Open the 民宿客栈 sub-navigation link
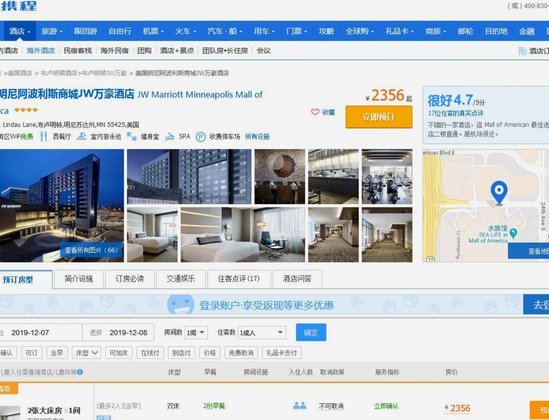The height and width of the screenshot is (420, 549). pyautogui.click(x=78, y=50)
